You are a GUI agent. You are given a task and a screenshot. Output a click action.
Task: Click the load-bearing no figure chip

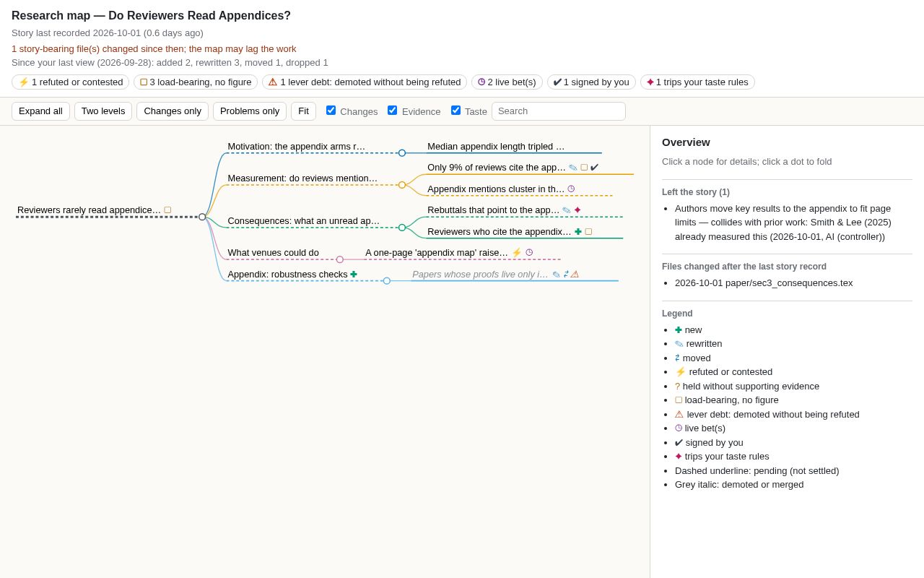pos(196,82)
